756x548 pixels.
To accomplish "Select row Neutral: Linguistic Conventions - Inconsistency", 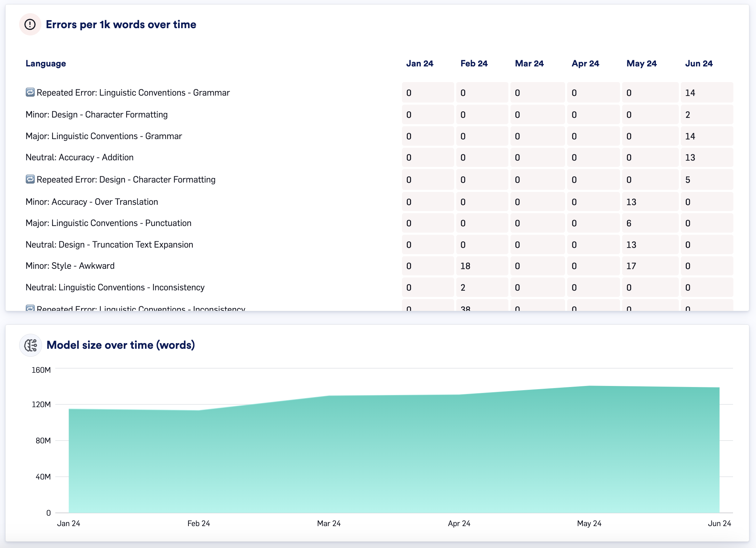I will pyautogui.click(x=379, y=287).
